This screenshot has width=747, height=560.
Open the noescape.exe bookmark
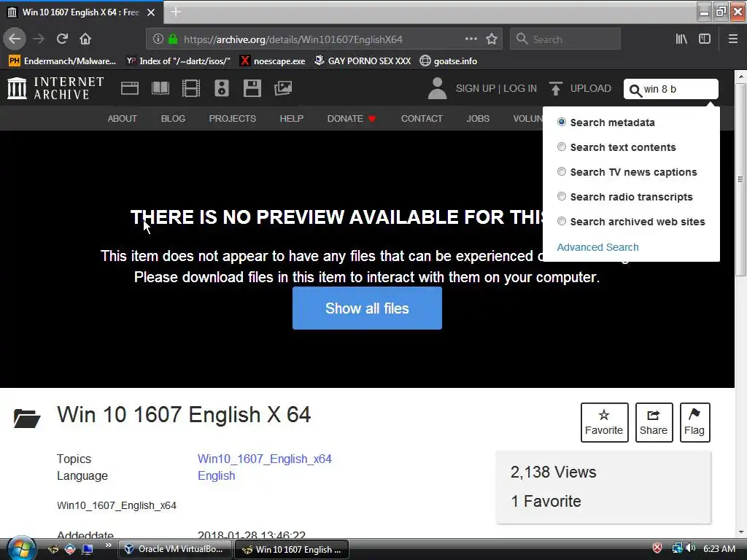point(273,61)
